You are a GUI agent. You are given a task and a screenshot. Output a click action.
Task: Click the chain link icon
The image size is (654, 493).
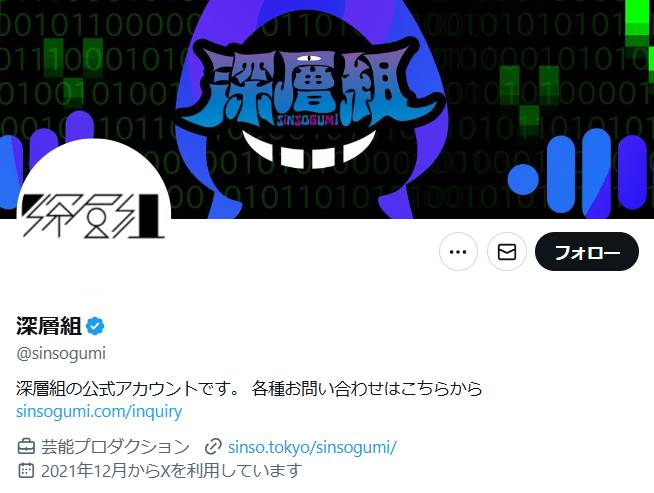tap(213, 447)
